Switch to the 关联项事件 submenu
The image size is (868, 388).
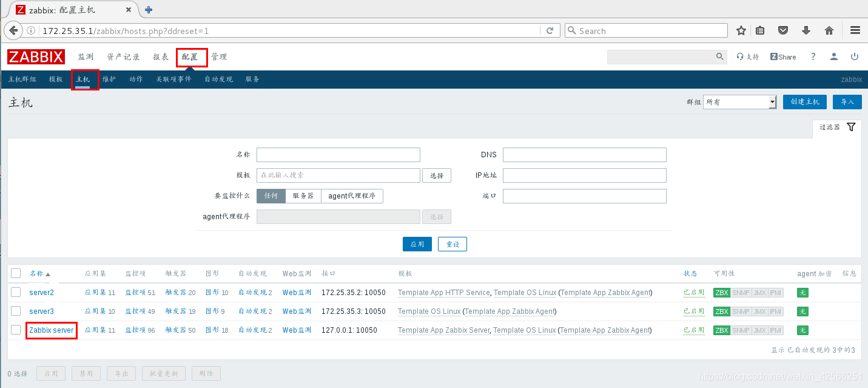click(173, 80)
